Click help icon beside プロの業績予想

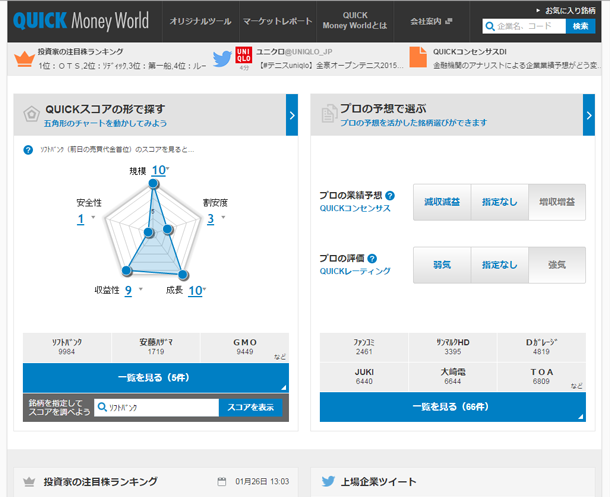[390, 196]
